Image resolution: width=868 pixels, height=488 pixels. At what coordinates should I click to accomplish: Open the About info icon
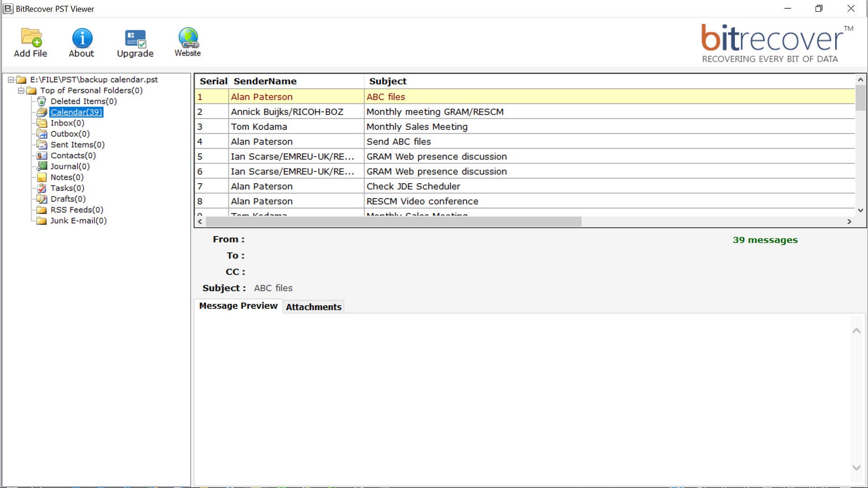[82, 38]
